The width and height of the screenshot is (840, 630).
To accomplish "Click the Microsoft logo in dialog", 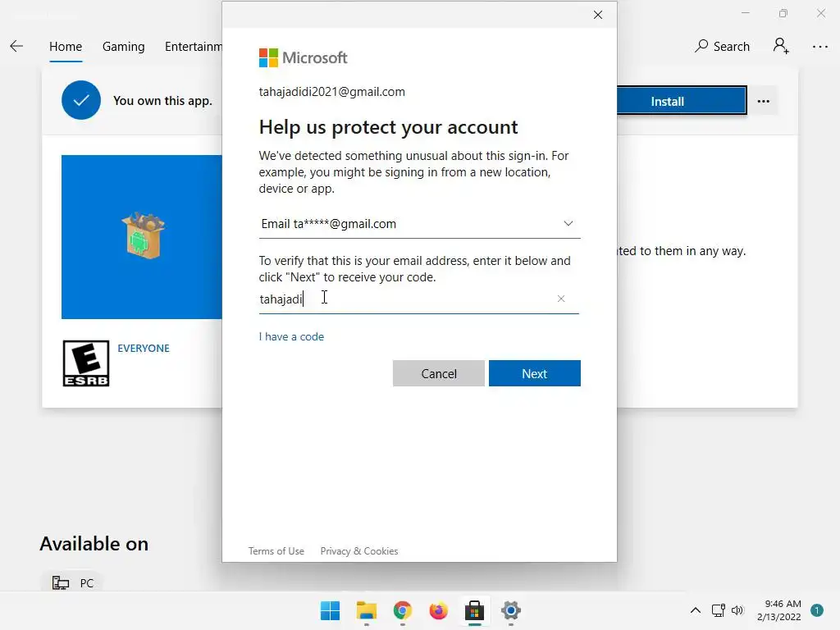I will point(303,57).
